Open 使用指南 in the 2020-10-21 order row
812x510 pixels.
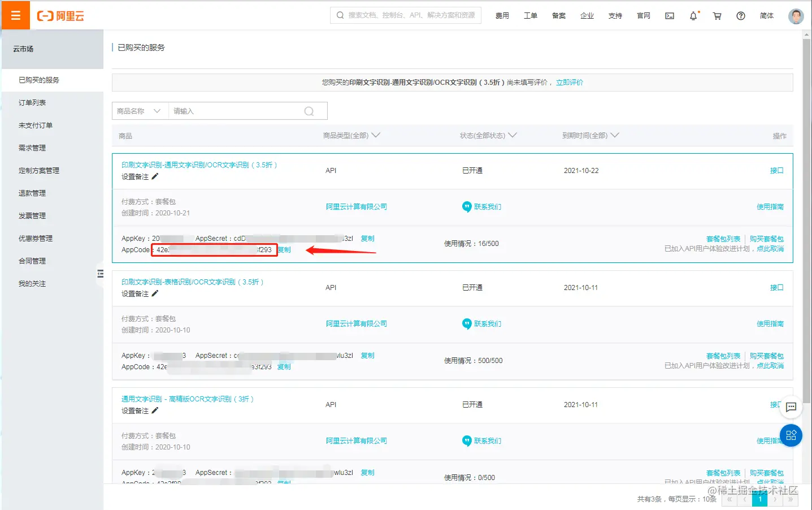770,207
